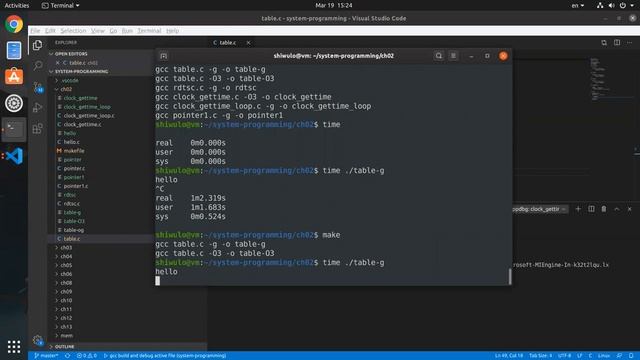Open the notifications bell in status bar
Screen dimensions: 640x360
coord(631,356)
